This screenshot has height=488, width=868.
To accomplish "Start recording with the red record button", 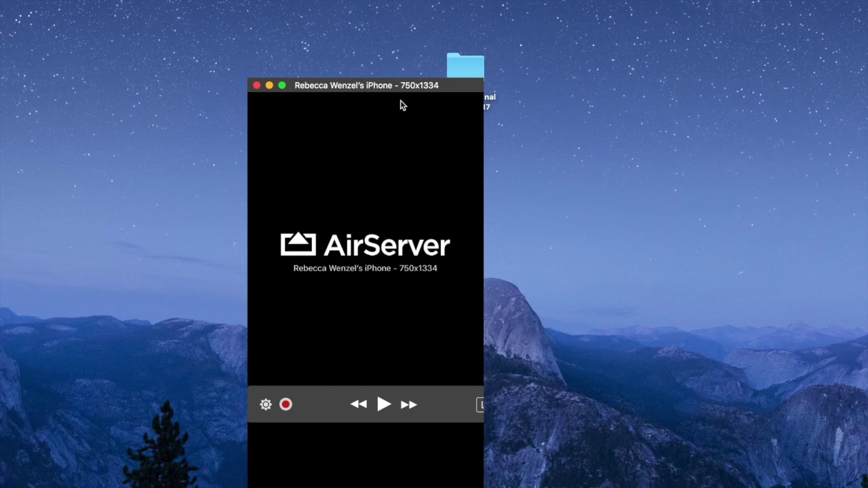I will (x=286, y=405).
